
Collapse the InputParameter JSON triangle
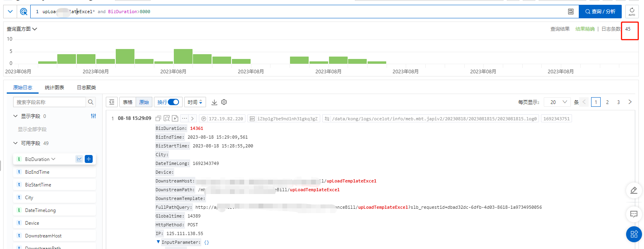tap(158, 242)
